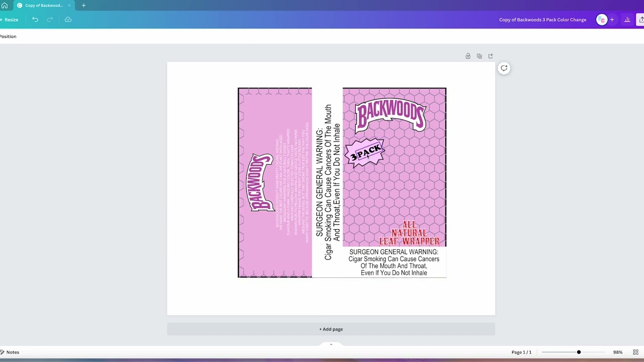Open the Magic assistant refresh bubble
The image size is (644, 362).
coord(504,68)
